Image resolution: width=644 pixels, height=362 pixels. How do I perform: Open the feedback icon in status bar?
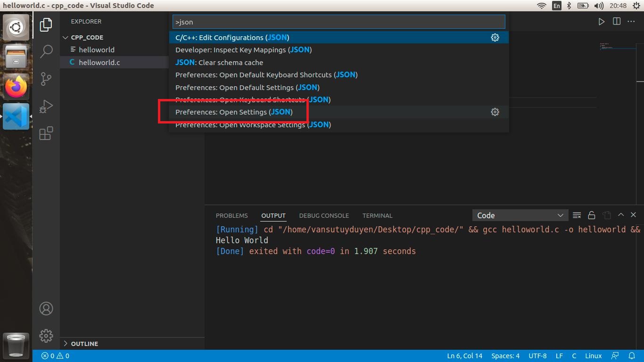click(x=615, y=356)
